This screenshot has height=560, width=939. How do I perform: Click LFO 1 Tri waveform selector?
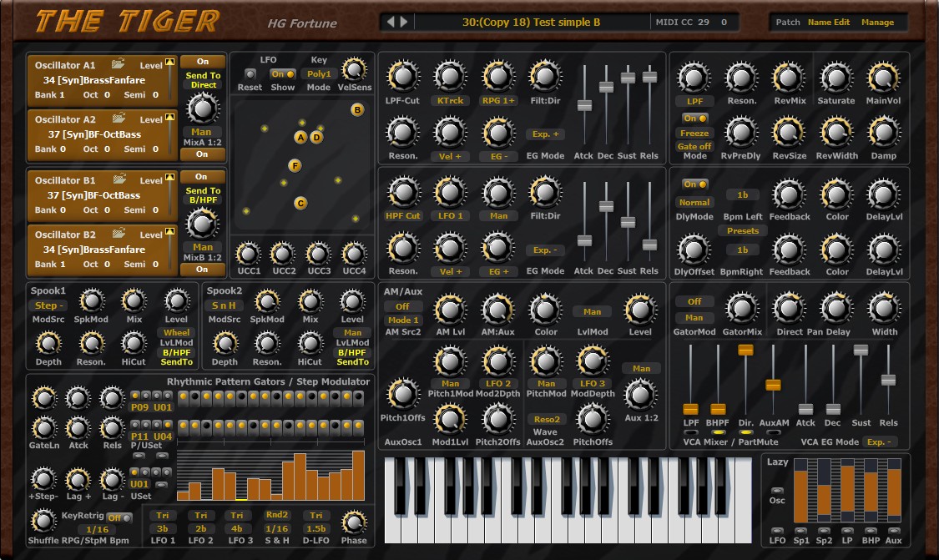tap(162, 515)
